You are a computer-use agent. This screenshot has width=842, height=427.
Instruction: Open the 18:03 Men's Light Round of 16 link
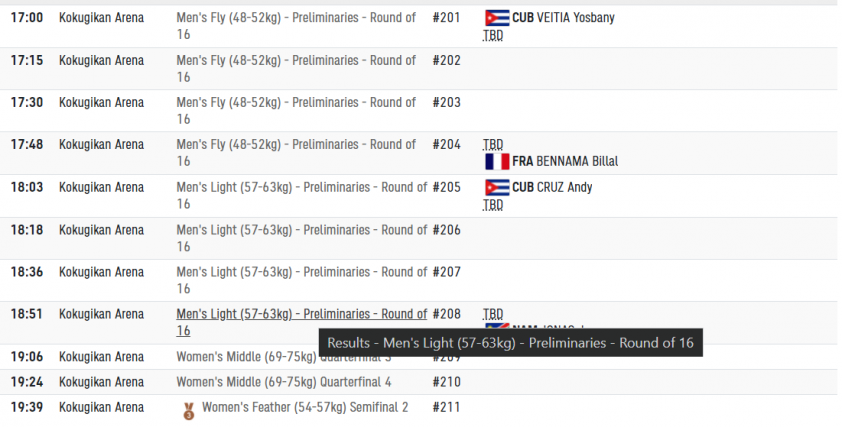(x=302, y=196)
